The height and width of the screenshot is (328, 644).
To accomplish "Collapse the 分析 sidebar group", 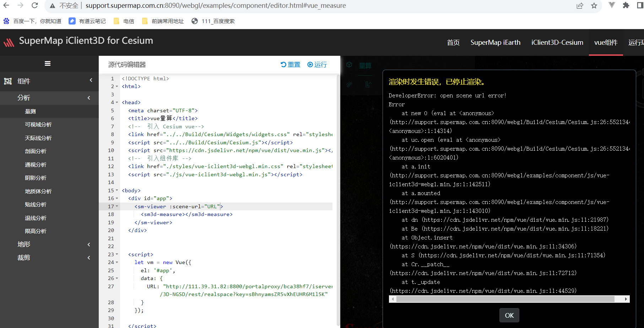I will coord(89,98).
